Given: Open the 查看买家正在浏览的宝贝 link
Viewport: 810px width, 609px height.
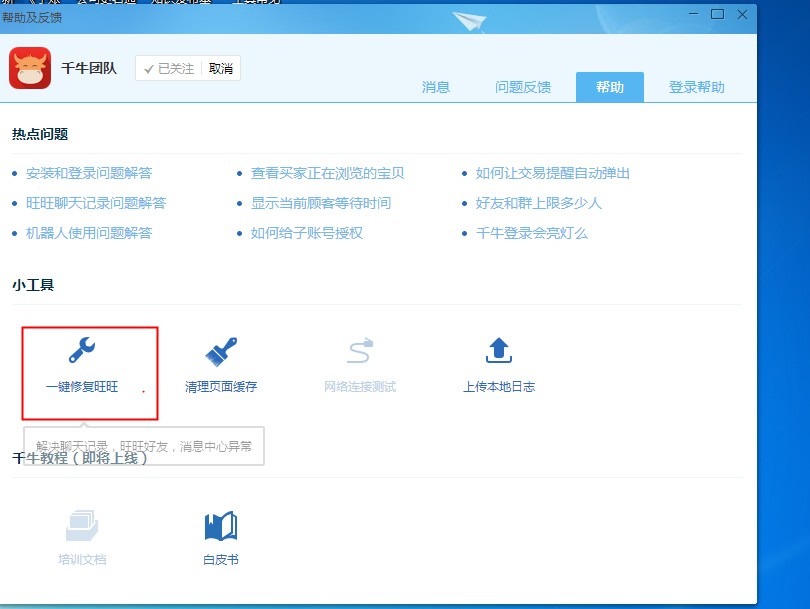Looking at the screenshot, I should (x=328, y=173).
